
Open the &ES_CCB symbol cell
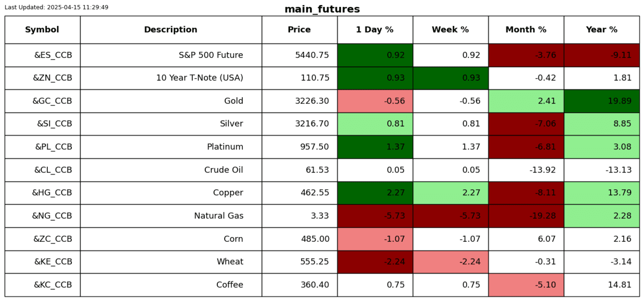click(x=53, y=55)
